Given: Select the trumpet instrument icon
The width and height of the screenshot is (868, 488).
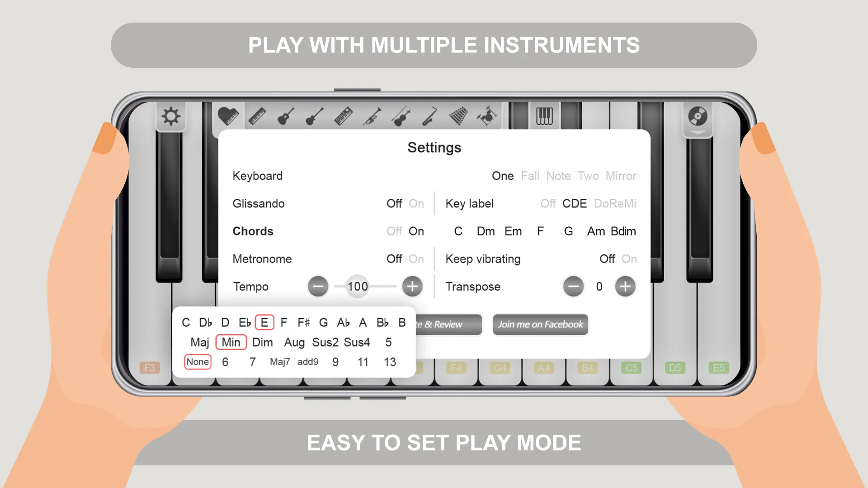Looking at the screenshot, I should click(372, 116).
